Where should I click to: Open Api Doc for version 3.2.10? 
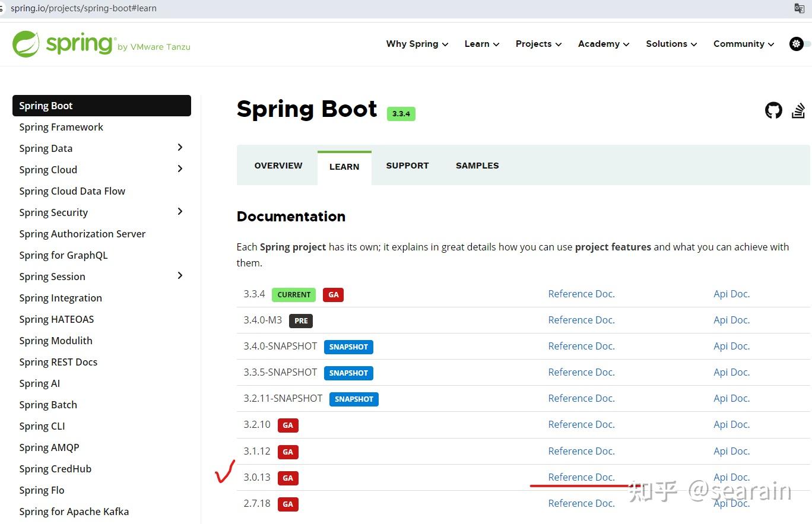click(731, 424)
